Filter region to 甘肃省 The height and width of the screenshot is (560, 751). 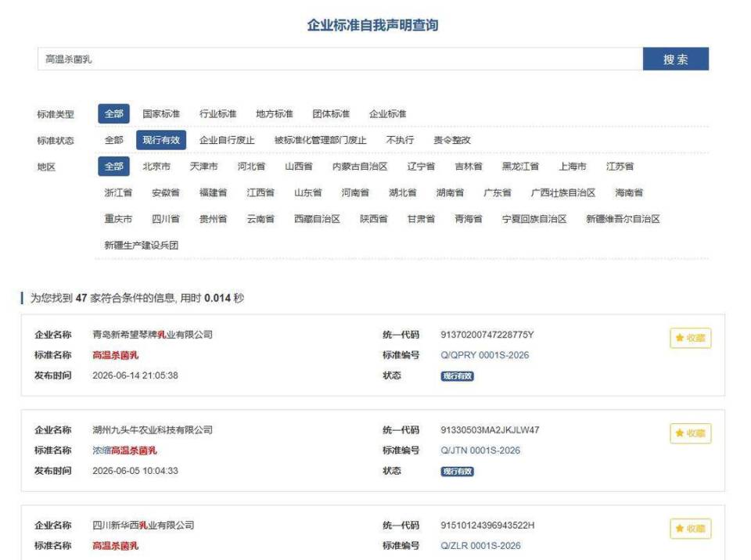point(422,220)
